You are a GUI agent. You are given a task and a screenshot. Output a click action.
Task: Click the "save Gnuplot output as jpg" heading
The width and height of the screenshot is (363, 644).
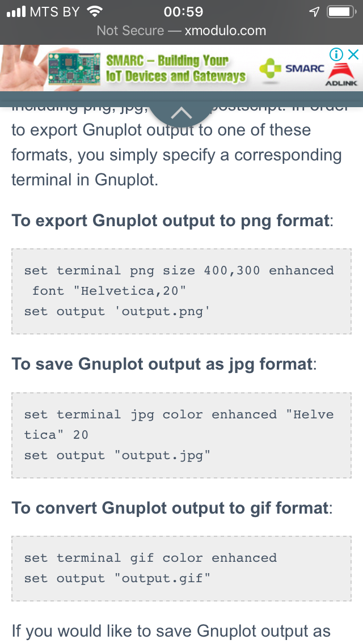164,363
